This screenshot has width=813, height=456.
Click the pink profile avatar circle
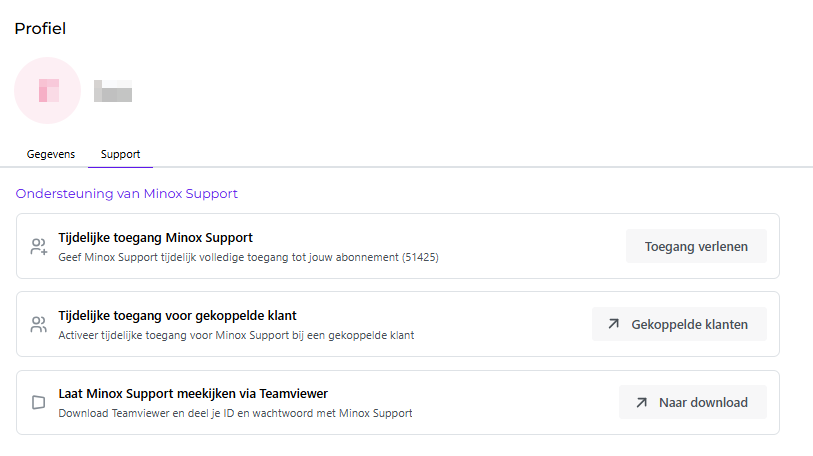48,91
